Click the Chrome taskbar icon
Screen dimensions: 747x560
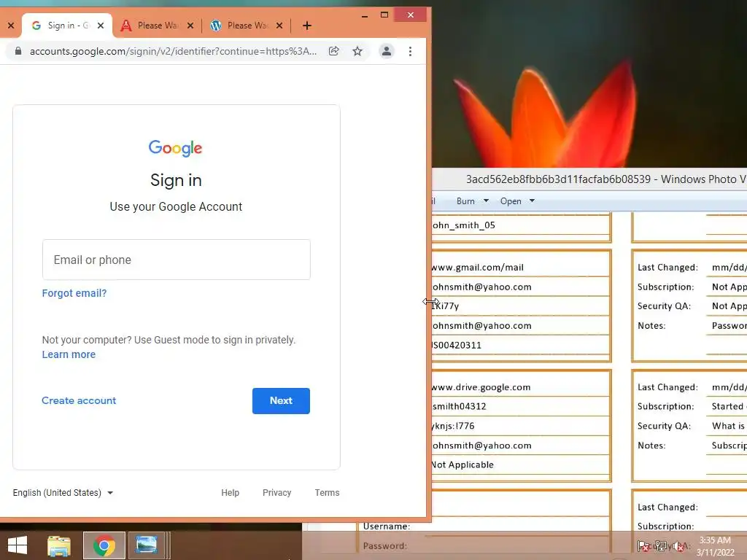tap(104, 545)
